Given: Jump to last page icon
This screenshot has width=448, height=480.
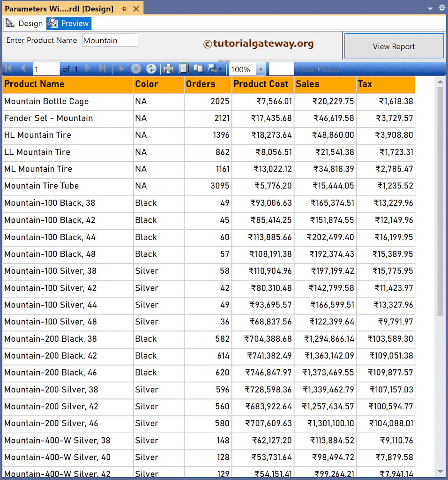Looking at the screenshot, I should coord(102,69).
